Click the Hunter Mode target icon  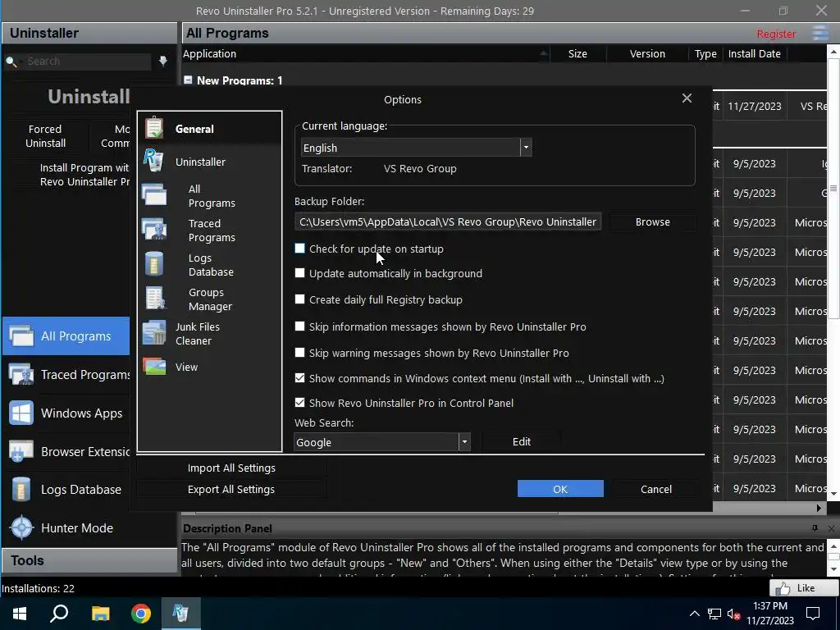pos(22,527)
